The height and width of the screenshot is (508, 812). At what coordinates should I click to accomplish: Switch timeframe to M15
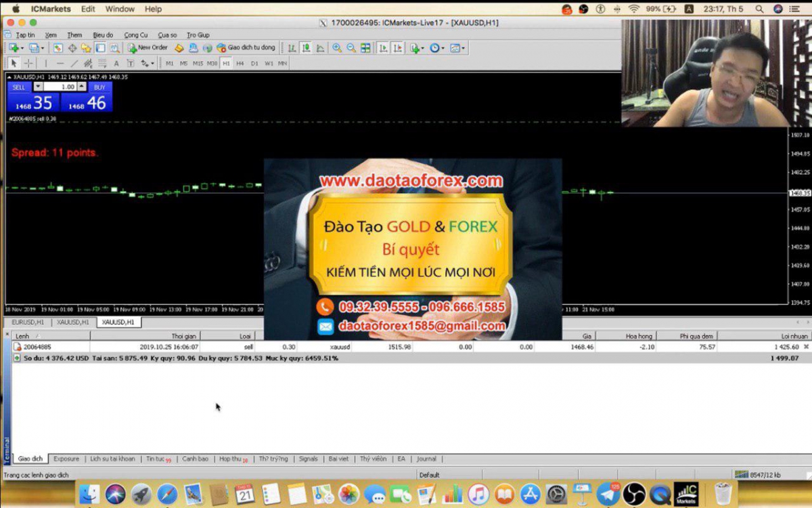pos(198,63)
